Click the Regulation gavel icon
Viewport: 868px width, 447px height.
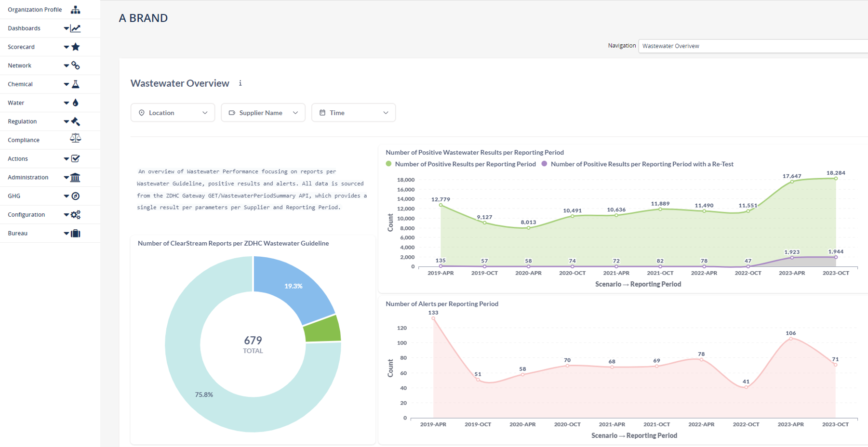(x=76, y=121)
